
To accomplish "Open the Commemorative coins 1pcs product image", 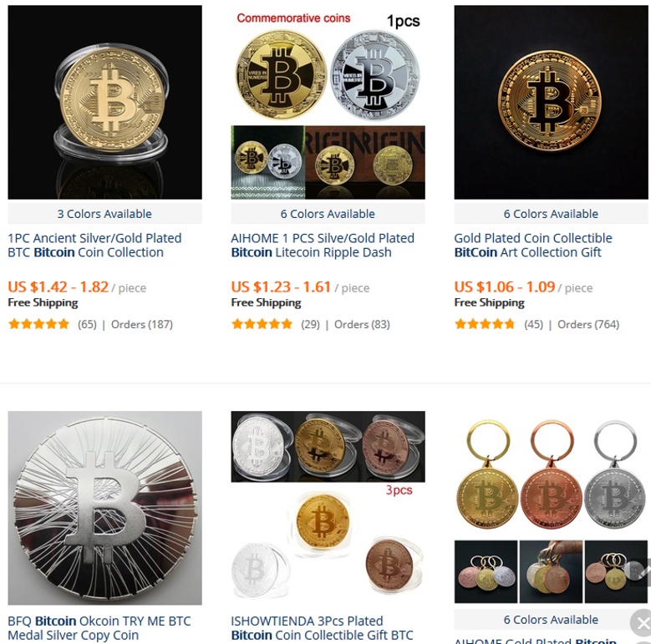I will [x=328, y=102].
